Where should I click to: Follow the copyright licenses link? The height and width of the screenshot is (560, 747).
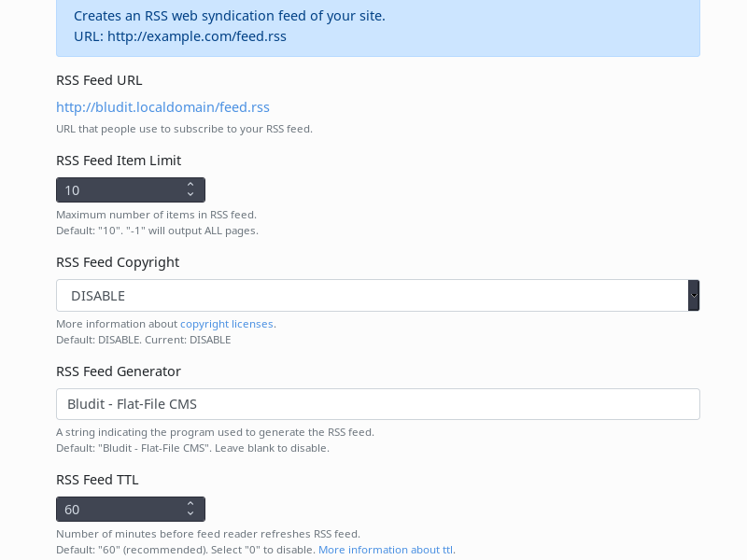(227, 324)
